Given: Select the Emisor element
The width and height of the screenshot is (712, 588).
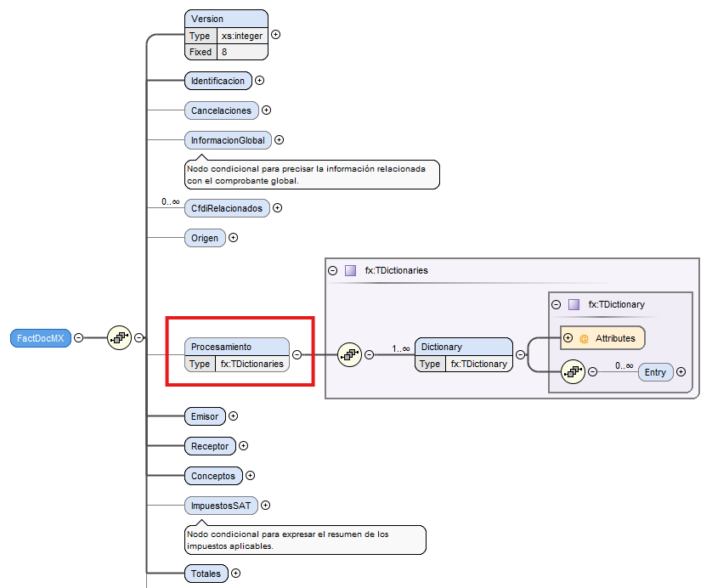Looking at the screenshot, I should point(205,416).
